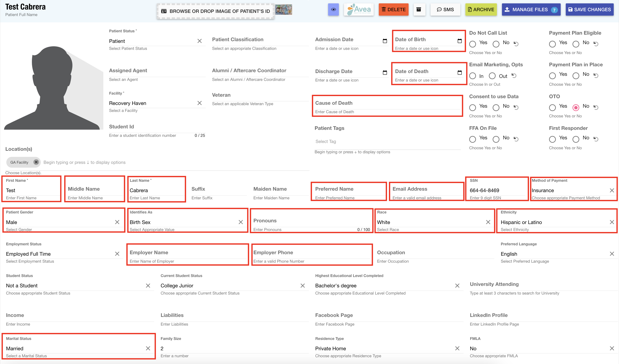Reset the OTO radio selection icon
619x364 pixels.
[x=596, y=107]
